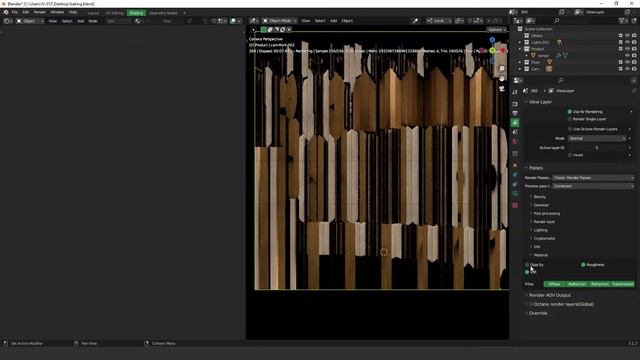This screenshot has height=360, width=640.
Task: Open the View Layer properties tab icon
Action: 515,123
